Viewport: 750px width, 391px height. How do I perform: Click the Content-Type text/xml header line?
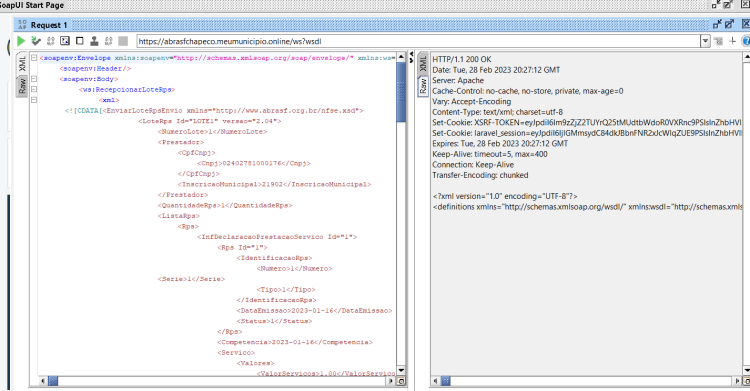[497, 112]
